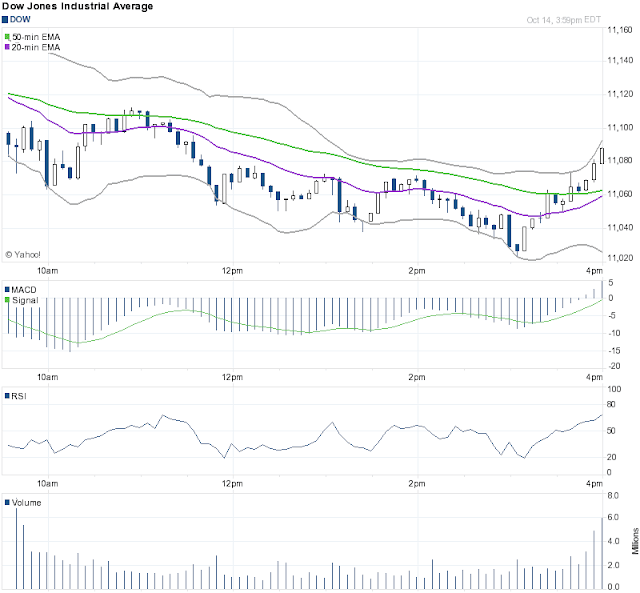Click the Signal legend label

tap(25, 300)
